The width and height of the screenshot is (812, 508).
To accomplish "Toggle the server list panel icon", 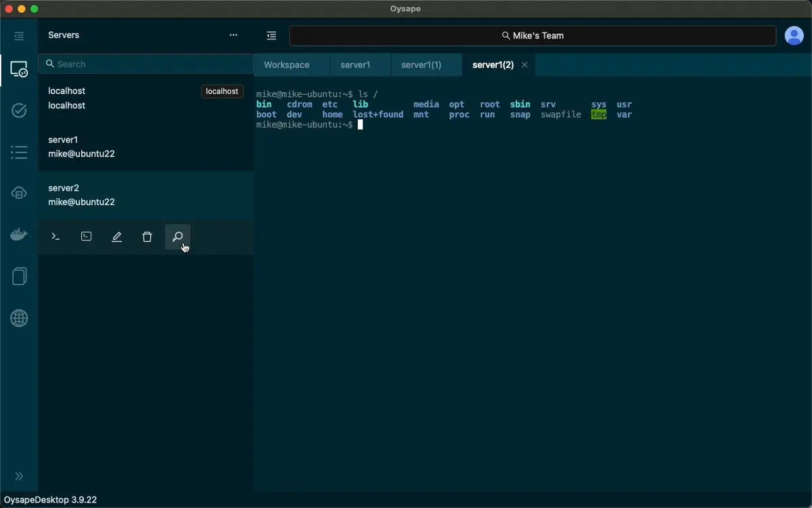I will [x=271, y=36].
